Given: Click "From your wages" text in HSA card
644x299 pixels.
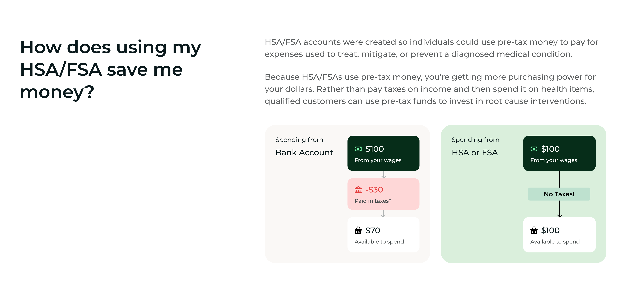Looking at the screenshot, I should tap(554, 160).
